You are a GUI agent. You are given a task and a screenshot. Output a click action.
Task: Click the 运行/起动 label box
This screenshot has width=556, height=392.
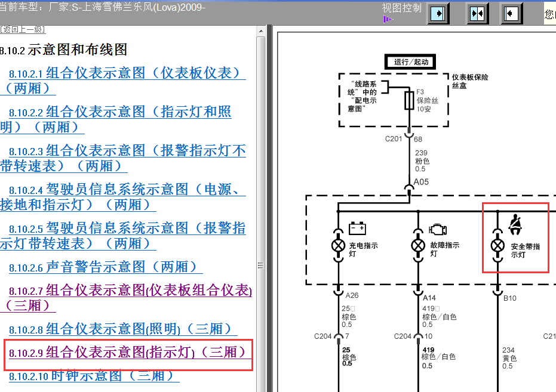[410, 62]
